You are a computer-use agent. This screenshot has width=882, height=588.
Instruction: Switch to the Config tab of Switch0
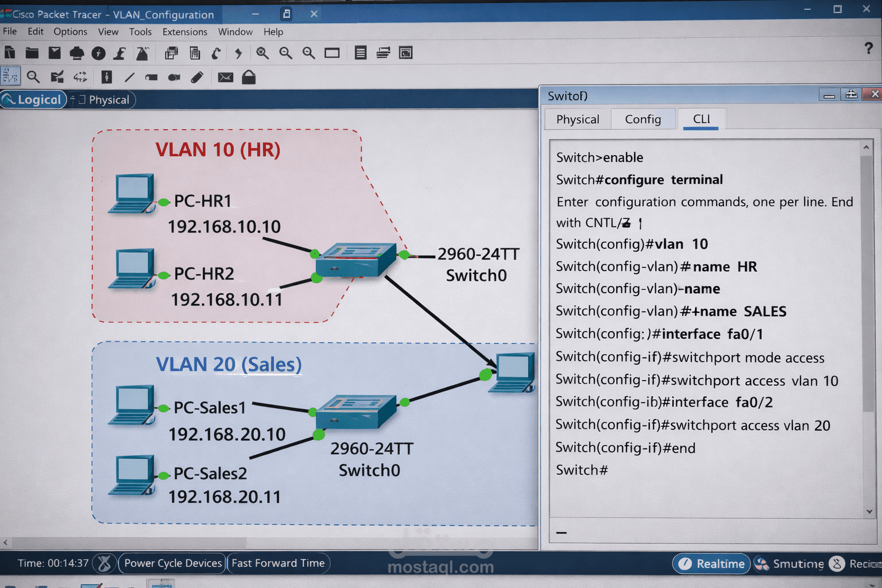click(x=643, y=119)
